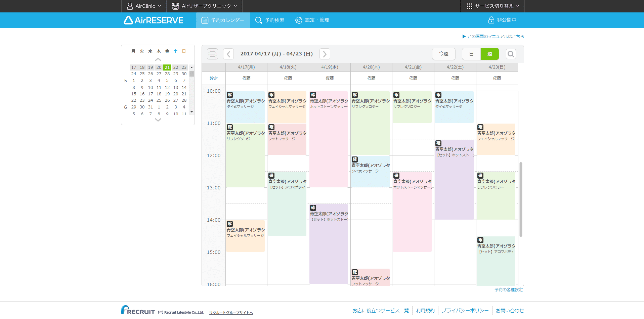This screenshot has height=319, width=644.
Task: Switch to week view (週)
Action: point(489,54)
